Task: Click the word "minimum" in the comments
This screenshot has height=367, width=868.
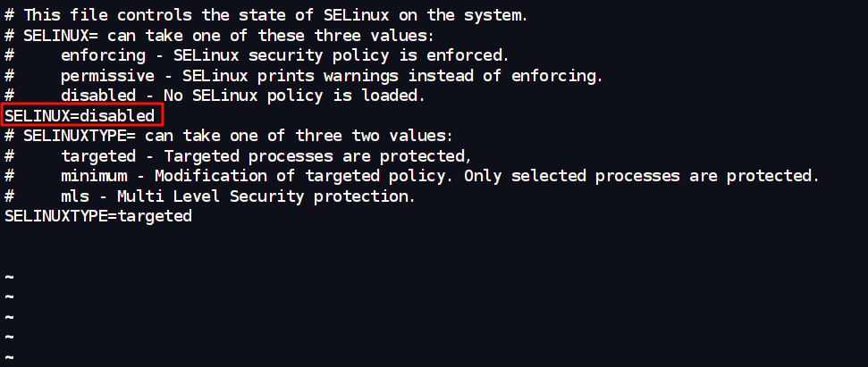Action: click(94, 176)
